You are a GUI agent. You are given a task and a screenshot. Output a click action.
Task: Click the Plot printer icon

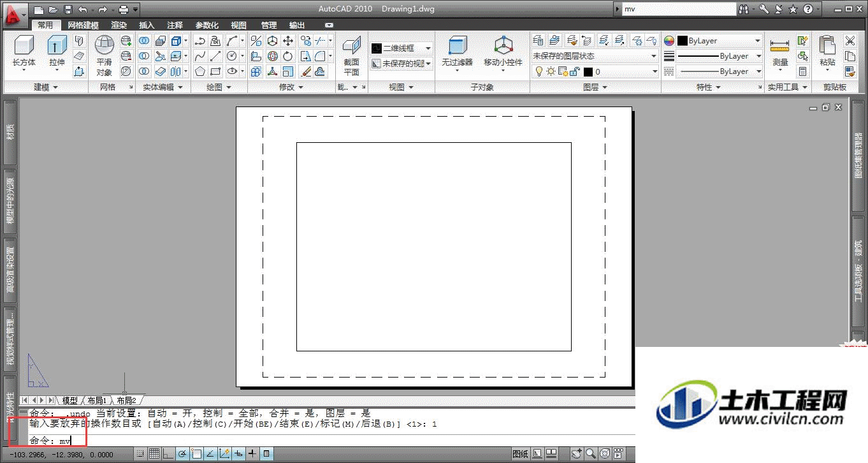124,10
